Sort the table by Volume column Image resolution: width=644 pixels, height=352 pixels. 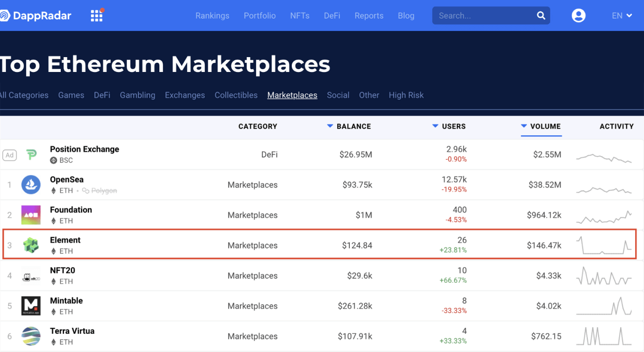(x=541, y=126)
